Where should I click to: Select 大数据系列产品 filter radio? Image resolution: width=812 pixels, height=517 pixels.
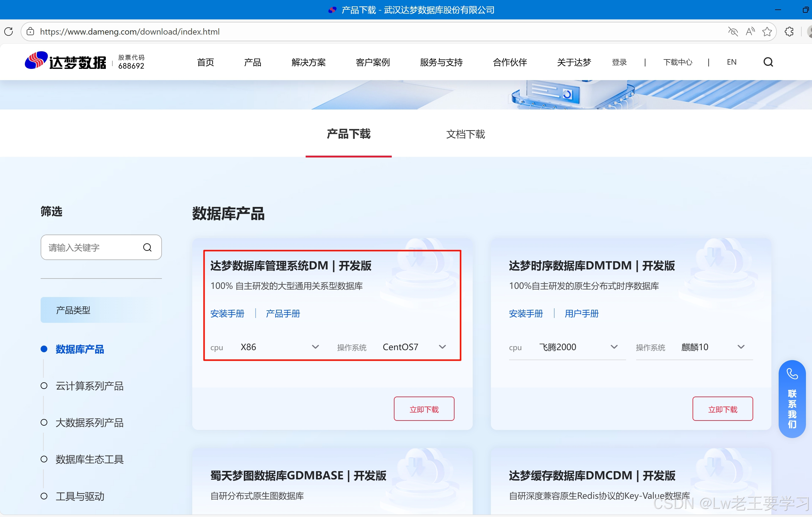click(x=44, y=422)
